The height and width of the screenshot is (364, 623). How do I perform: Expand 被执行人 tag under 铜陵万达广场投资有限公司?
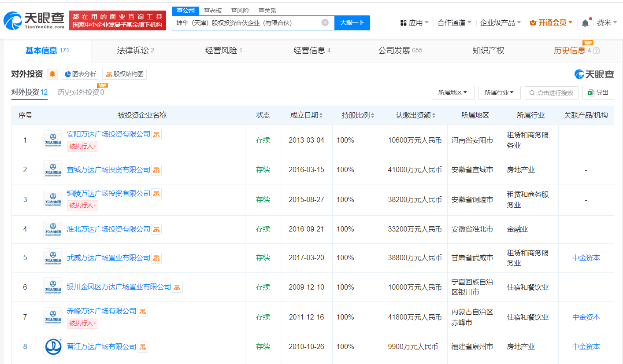[x=82, y=205]
